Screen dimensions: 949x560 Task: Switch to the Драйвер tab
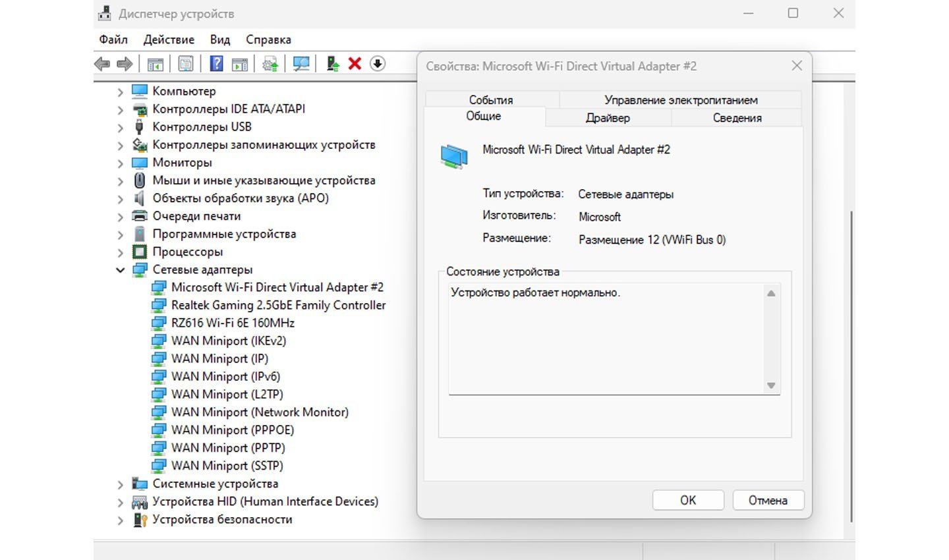click(608, 117)
